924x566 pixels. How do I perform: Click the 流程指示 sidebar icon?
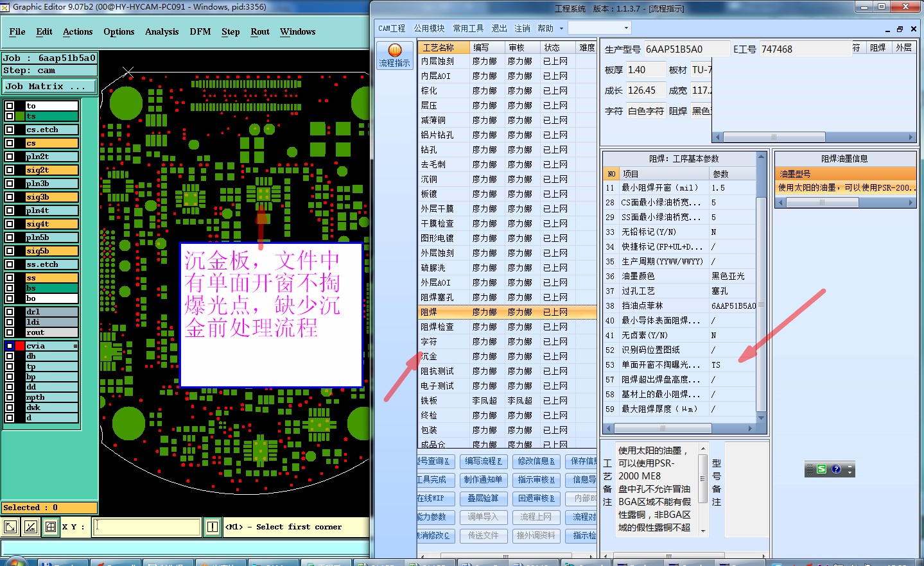(394, 55)
